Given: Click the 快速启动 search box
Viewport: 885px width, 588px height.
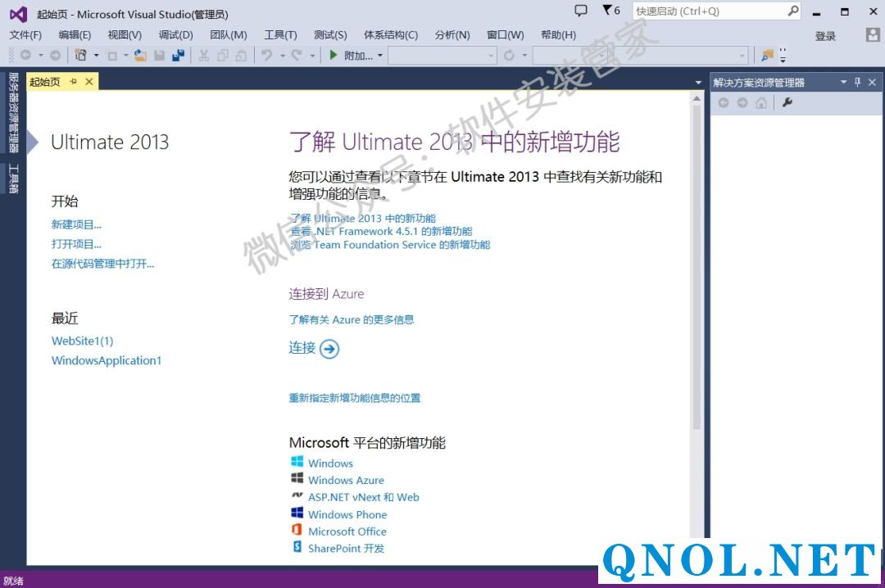Looking at the screenshot, I should coord(709,11).
